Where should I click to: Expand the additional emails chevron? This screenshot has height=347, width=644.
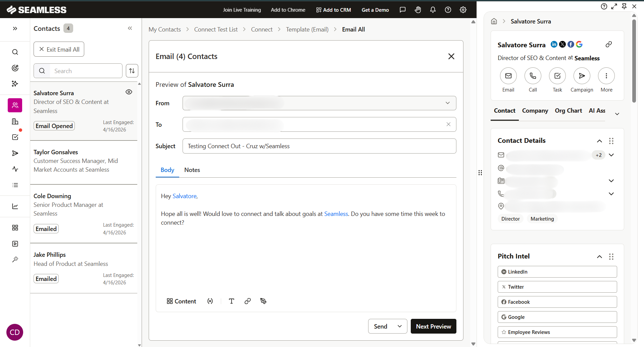coord(611,155)
